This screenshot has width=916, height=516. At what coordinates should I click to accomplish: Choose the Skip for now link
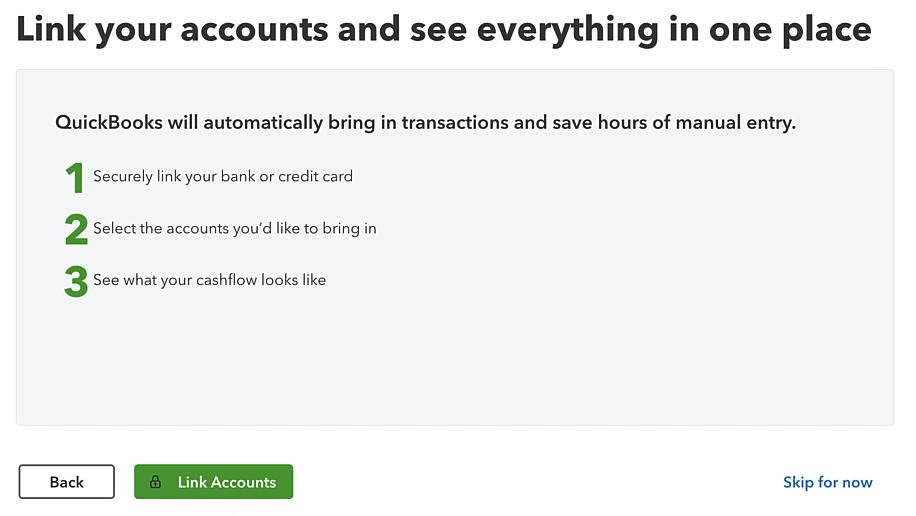pos(828,482)
